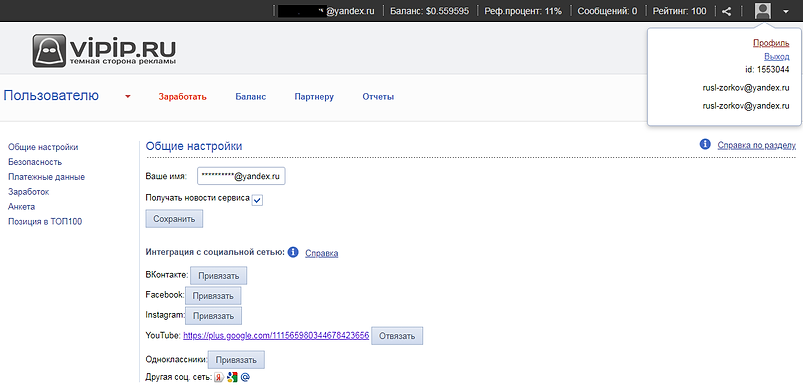Click the Сохранить button
This screenshot has height=390, width=803.
tap(174, 219)
